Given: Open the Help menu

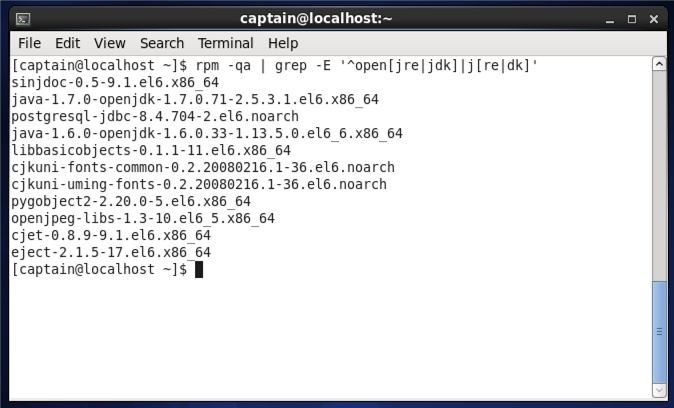Looking at the screenshot, I should coord(283,43).
